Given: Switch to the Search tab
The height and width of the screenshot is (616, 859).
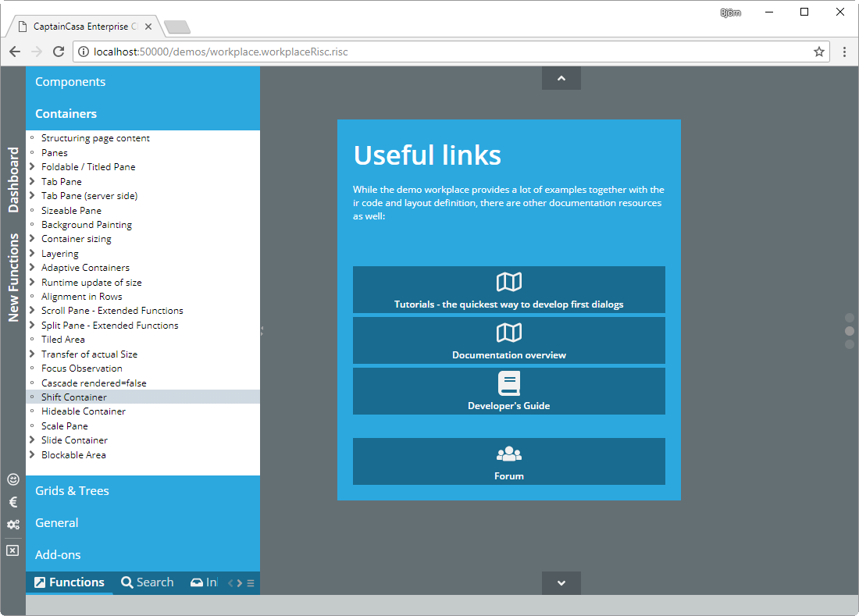Looking at the screenshot, I should [148, 582].
